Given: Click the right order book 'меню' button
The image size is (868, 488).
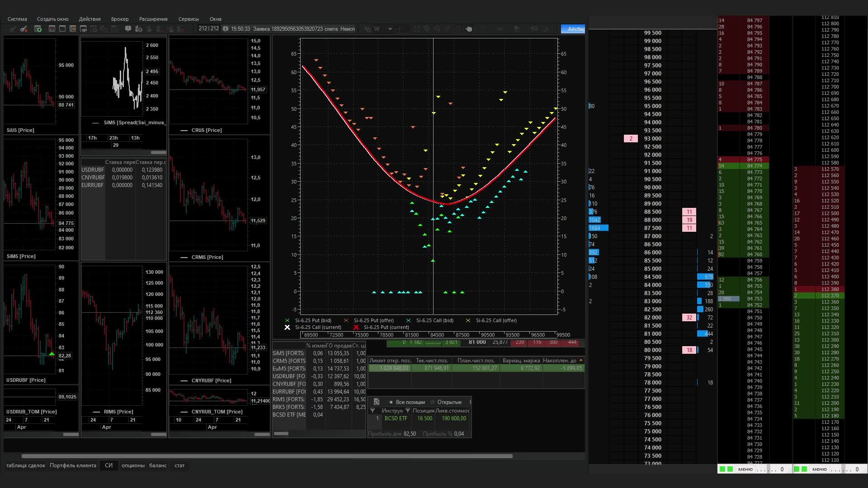Looking at the screenshot, I should [x=819, y=469].
